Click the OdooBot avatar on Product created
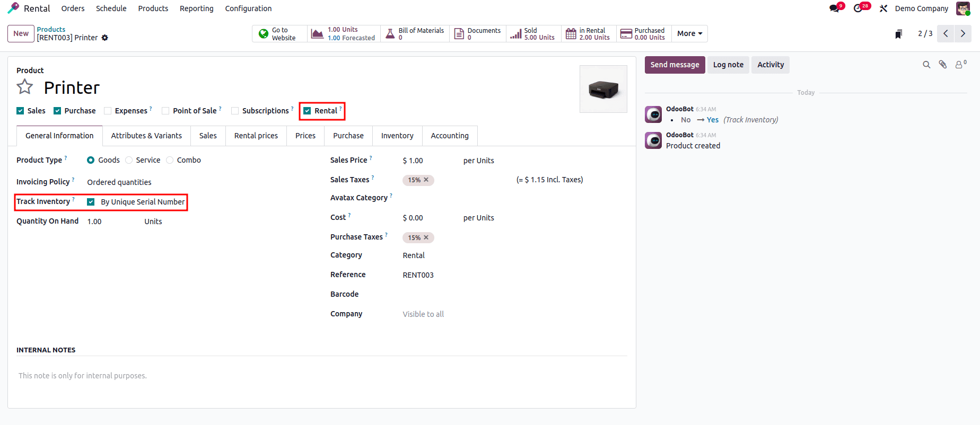980x425 pixels. coord(653,140)
